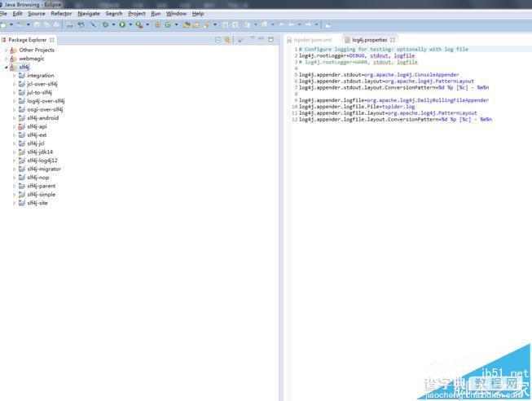532x401 pixels.
Task: Click the New wizard toolbar icon
Action: [x=4, y=24]
